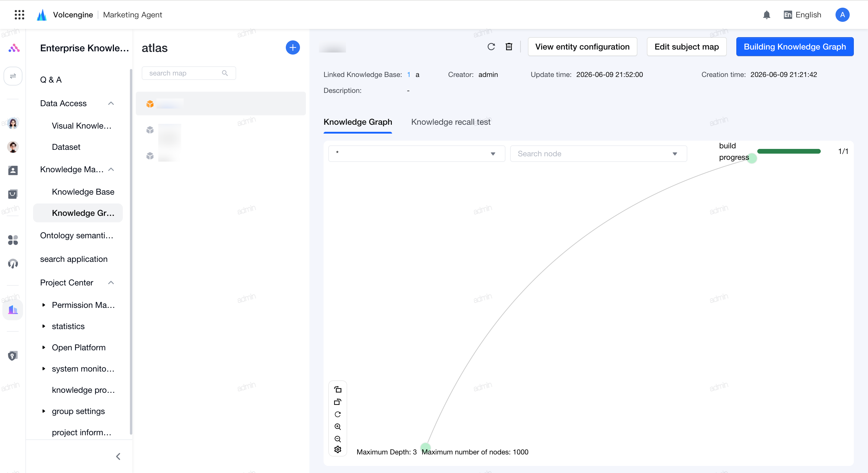This screenshot has height=473, width=868.
Task: Collapse the left navigation panel
Action: 118,456
